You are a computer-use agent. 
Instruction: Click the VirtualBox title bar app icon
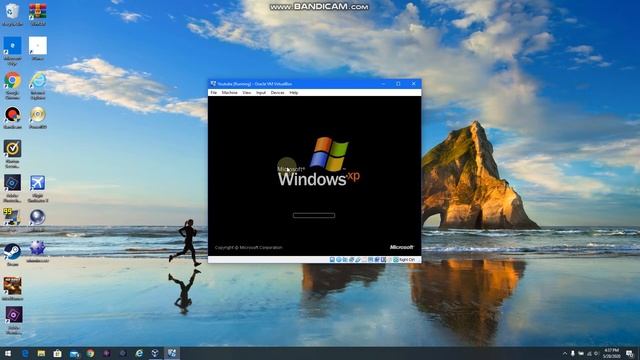(213, 84)
